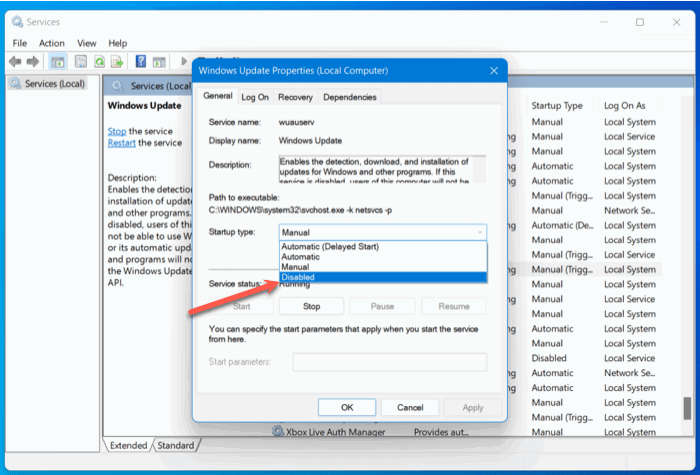Click the Refresh toolbar icon
This screenshot has width=700, height=475.
pos(99,62)
